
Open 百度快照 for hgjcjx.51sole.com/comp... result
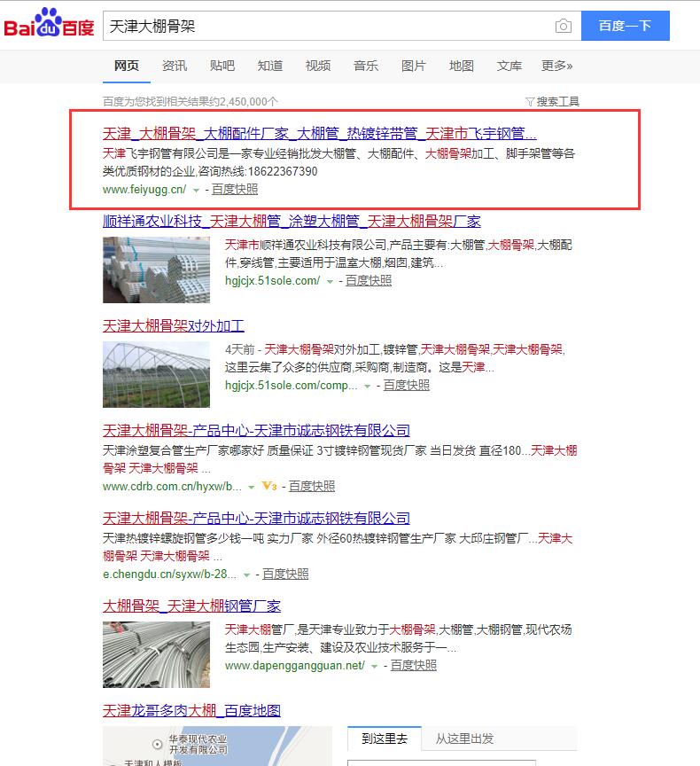pos(406,385)
